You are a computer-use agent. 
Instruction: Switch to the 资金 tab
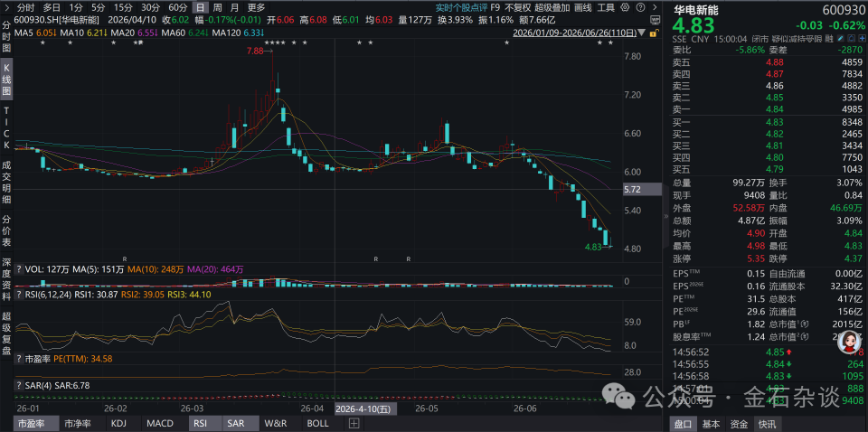[739, 424]
